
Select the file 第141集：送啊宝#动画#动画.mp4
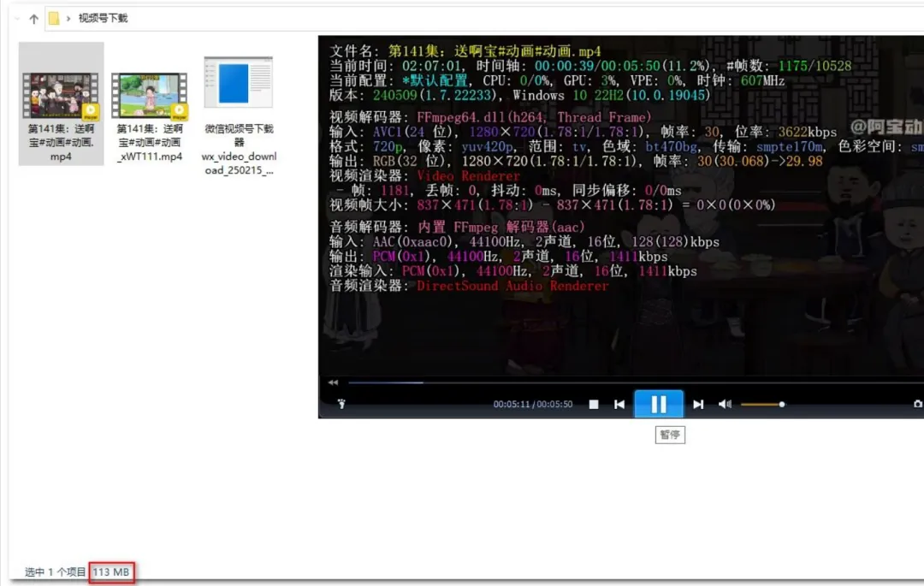tap(61, 104)
